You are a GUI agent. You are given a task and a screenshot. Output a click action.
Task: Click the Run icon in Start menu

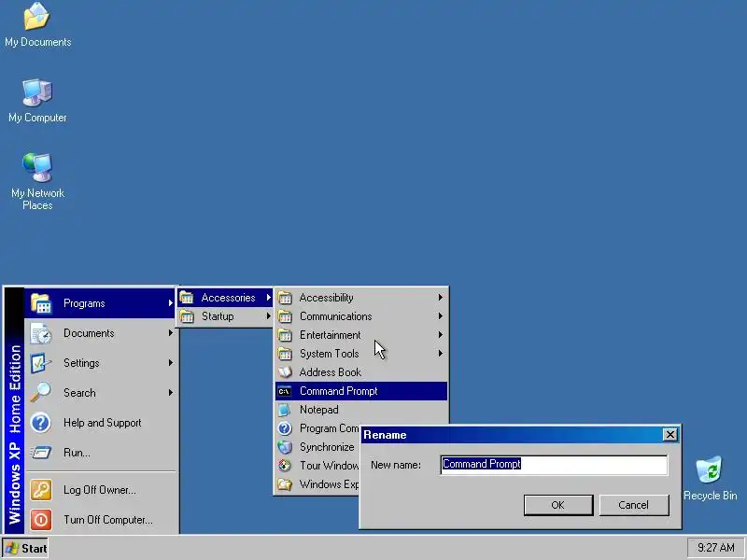pyautogui.click(x=41, y=453)
